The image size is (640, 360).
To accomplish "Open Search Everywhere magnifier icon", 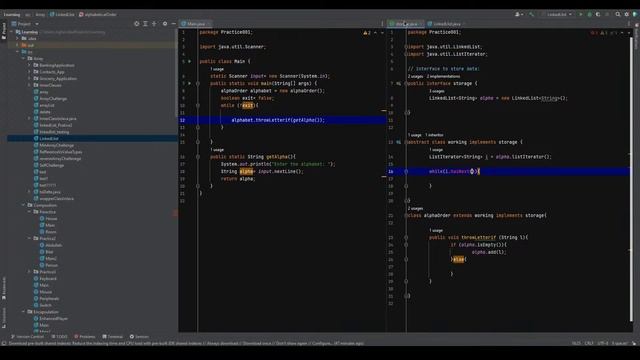I will [x=618, y=14].
